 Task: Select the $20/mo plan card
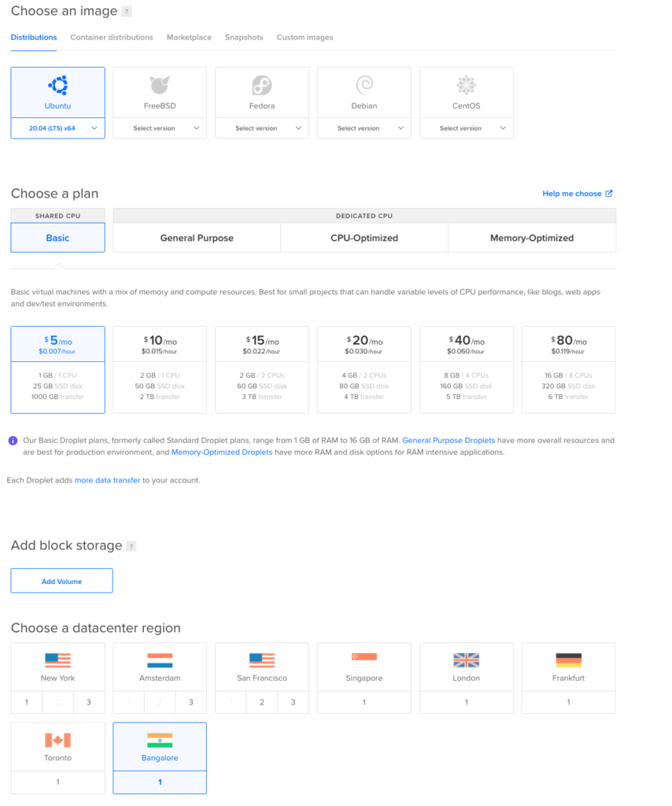364,370
